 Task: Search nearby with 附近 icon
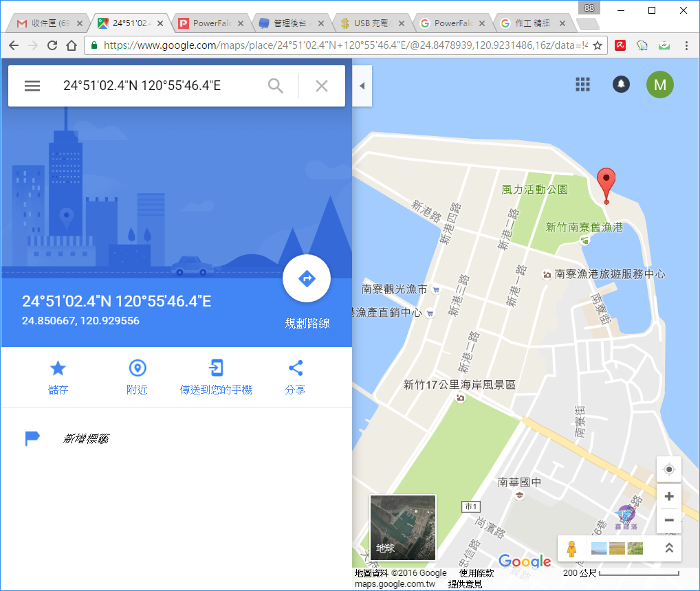coord(137,377)
